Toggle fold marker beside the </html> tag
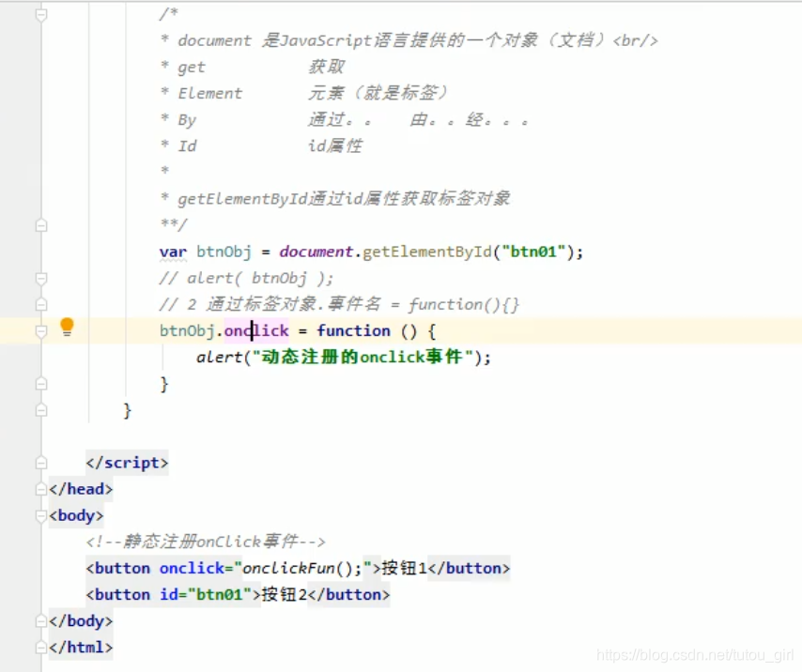Screen dimensions: 802x672 [x=41, y=648]
